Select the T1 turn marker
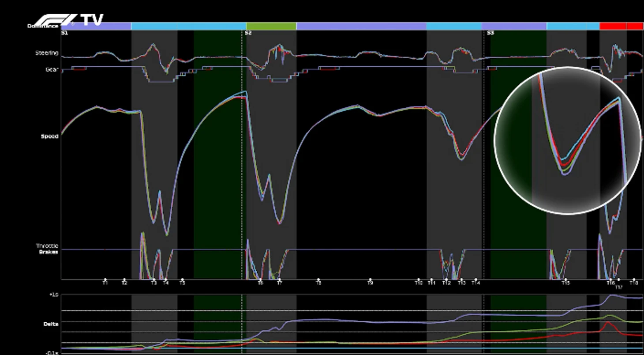 [105, 282]
